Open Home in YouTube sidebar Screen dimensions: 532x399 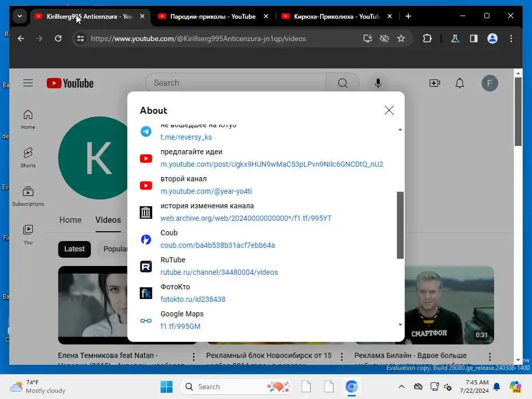pos(28,119)
